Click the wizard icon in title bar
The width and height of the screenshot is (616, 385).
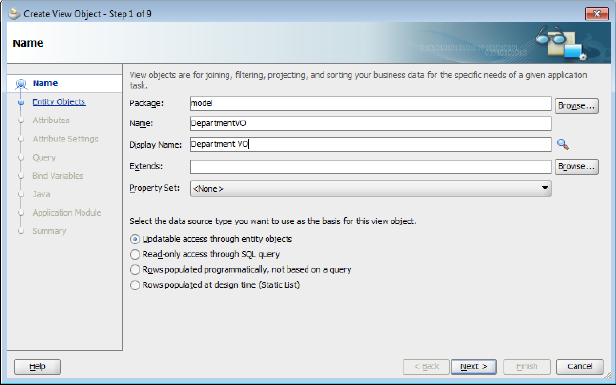(x=14, y=14)
